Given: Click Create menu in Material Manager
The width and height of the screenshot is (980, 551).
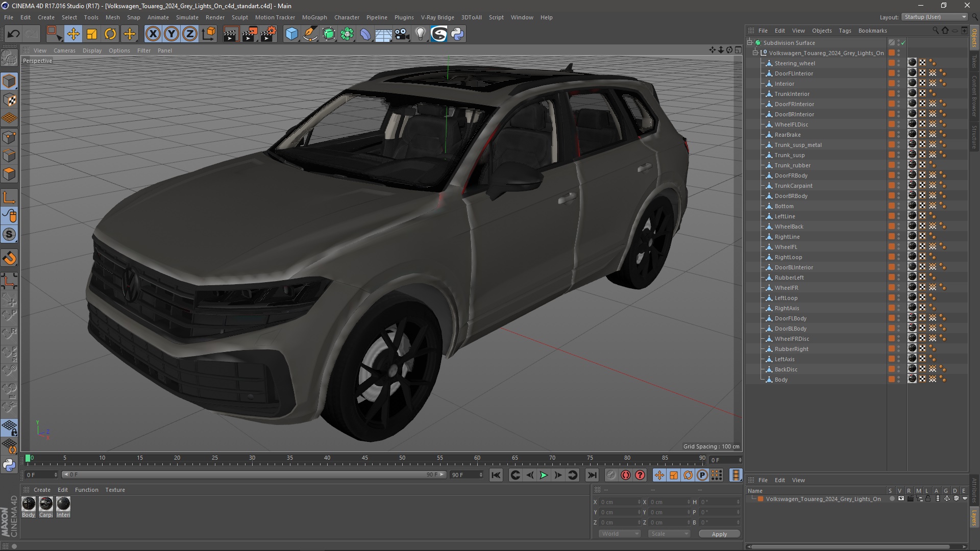Looking at the screenshot, I should [42, 490].
